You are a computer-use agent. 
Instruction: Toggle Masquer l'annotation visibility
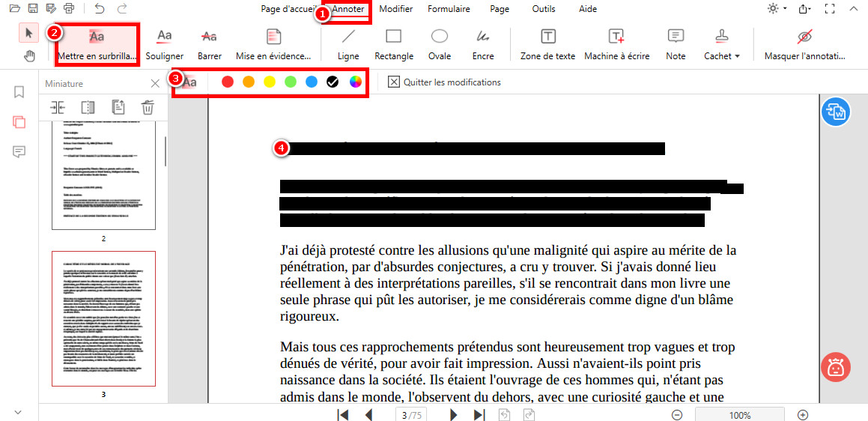804,46
